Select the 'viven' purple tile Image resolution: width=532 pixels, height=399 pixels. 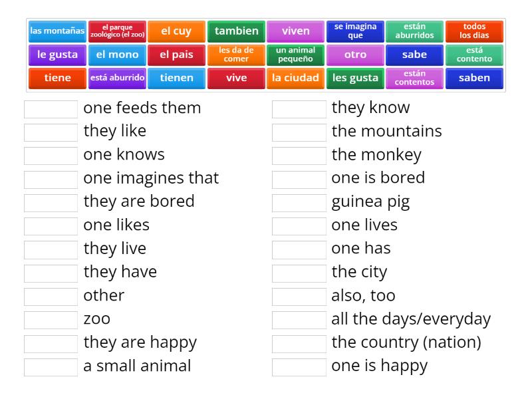pyautogui.click(x=295, y=31)
